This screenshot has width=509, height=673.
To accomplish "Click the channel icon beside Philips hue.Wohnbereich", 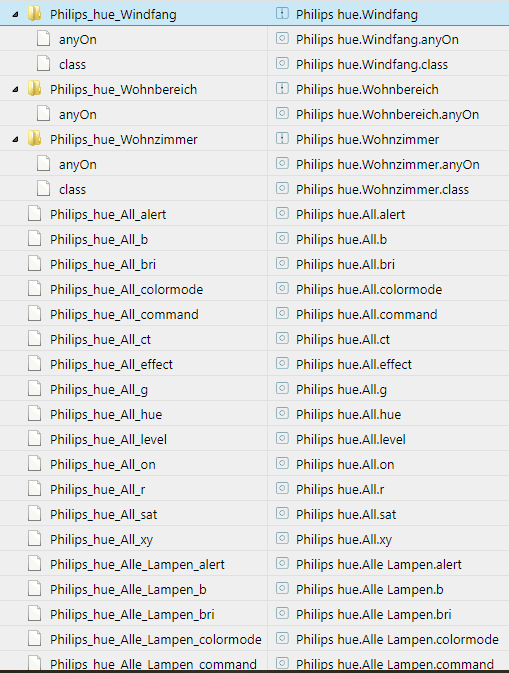I will coord(282,88).
